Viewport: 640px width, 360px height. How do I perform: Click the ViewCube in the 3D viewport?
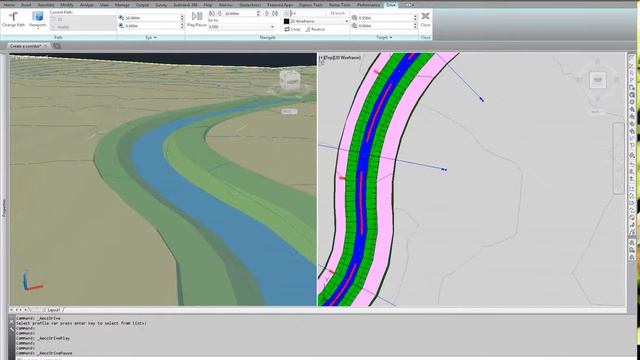tap(291, 80)
